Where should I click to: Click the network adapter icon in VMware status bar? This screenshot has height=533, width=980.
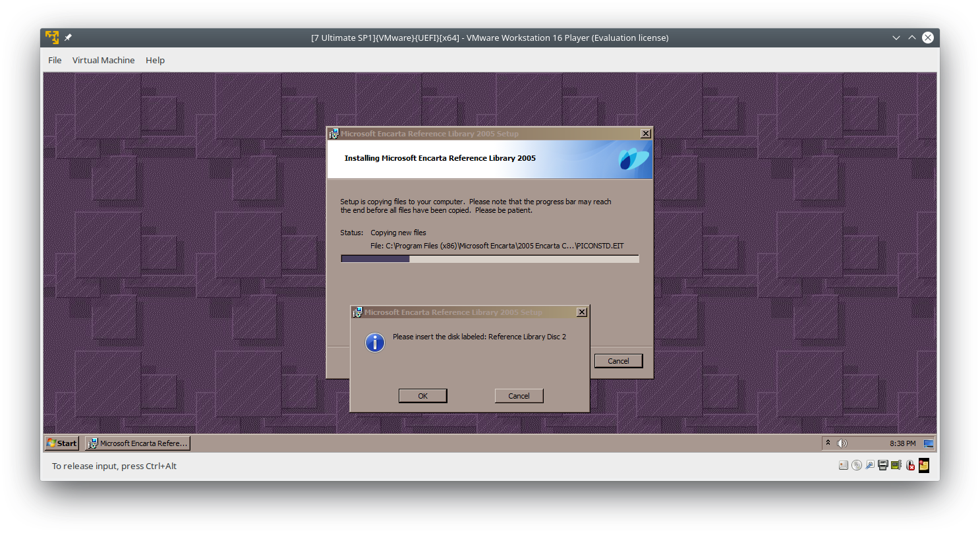(896, 465)
